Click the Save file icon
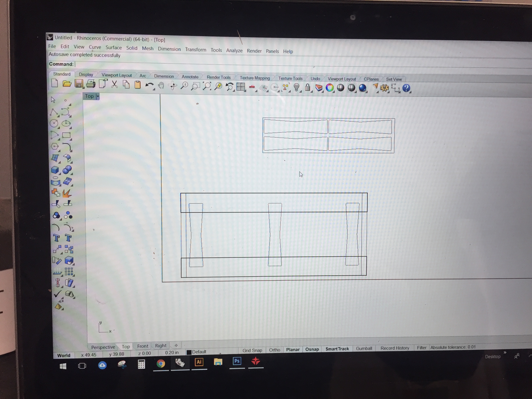 point(79,84)
